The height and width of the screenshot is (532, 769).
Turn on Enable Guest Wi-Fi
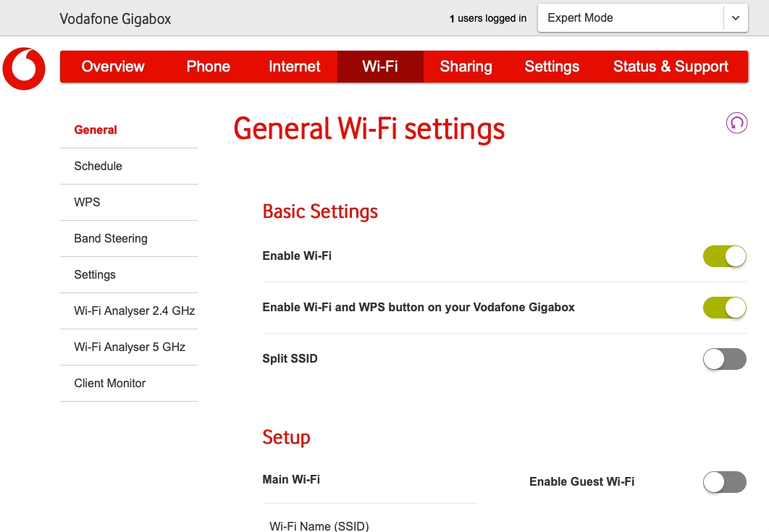(x=724, y=482)
